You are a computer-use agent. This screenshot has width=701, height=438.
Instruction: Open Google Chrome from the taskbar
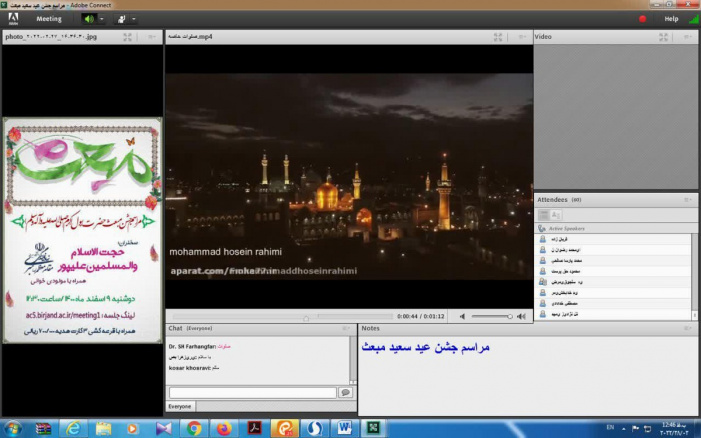(x=194, y=428)
